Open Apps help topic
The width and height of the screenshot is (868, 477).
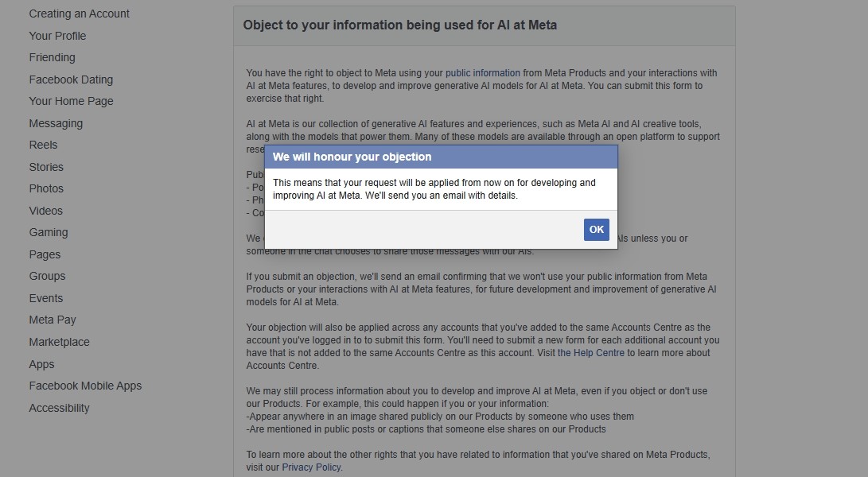pos(41,364)
